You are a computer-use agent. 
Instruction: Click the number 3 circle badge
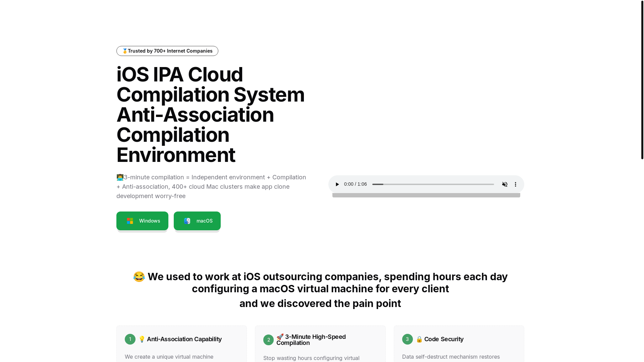tap(408, 339)
